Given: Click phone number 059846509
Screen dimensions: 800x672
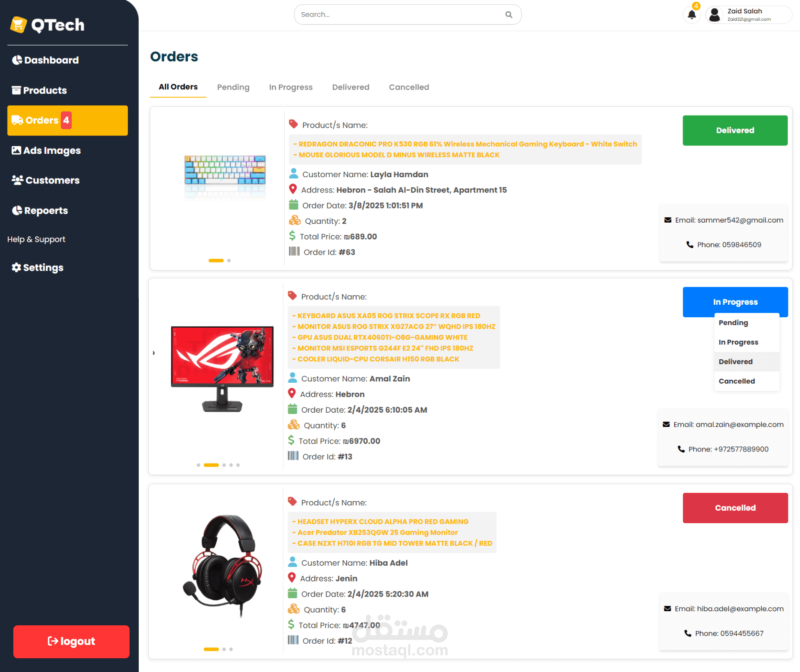Looking at the screenshot, I should pyautogui.click(x=742, y=245).
